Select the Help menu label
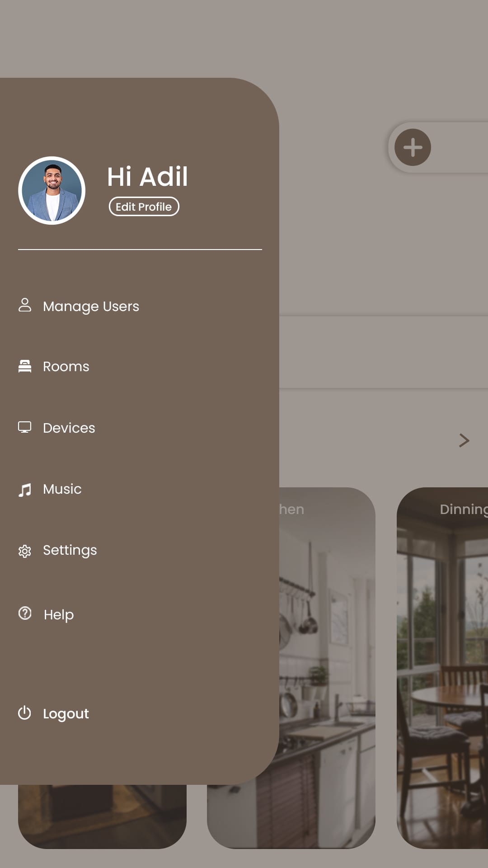 coord(59,615)
